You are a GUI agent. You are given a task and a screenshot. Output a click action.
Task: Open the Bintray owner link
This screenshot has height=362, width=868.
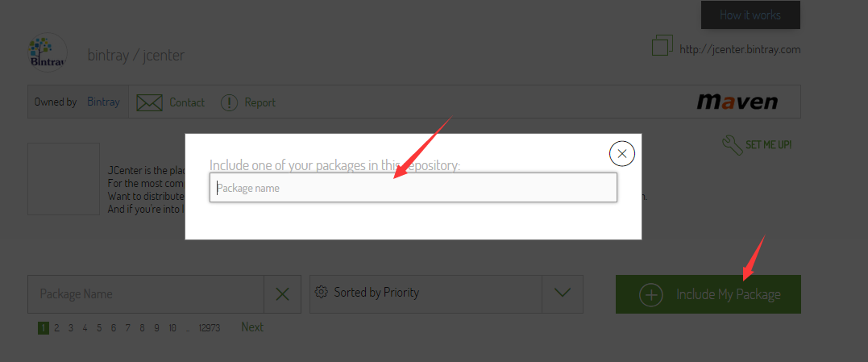(x=103, y=102)
